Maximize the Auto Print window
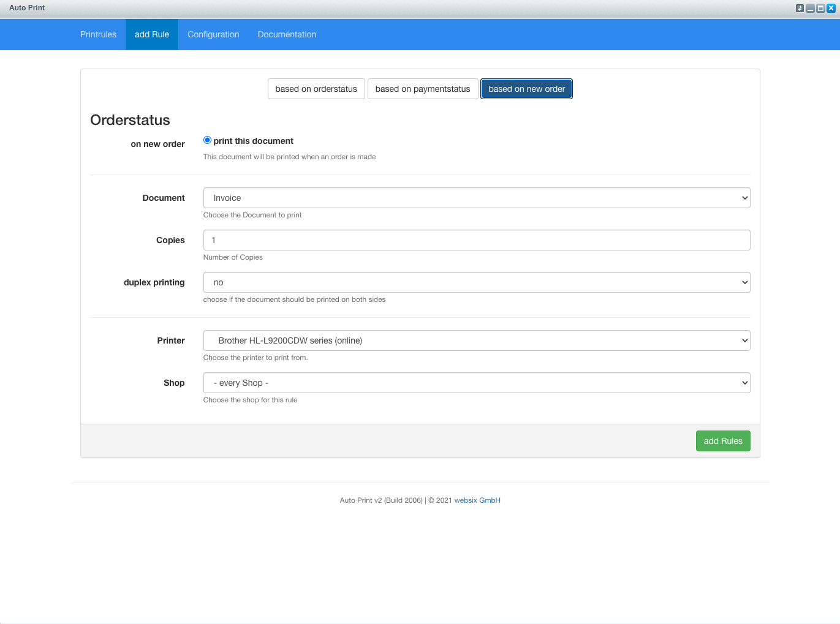This screenshot has height=624, width=840. (820, 8)
